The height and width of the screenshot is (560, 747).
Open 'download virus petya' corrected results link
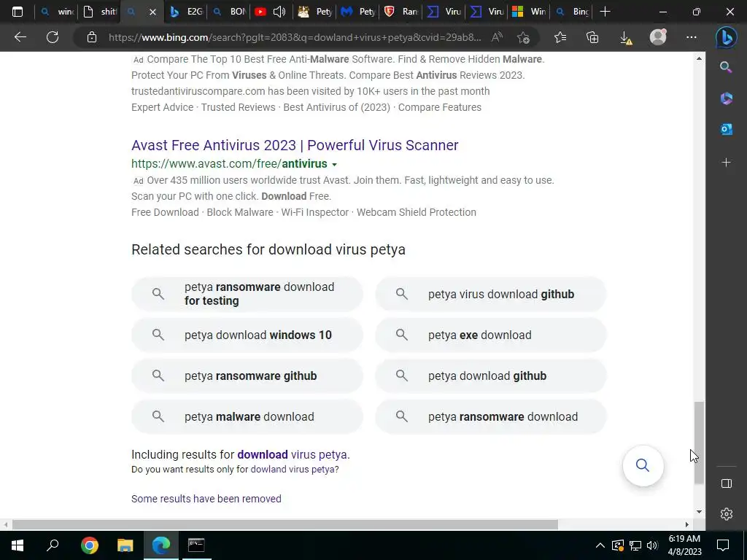point(293,454)
